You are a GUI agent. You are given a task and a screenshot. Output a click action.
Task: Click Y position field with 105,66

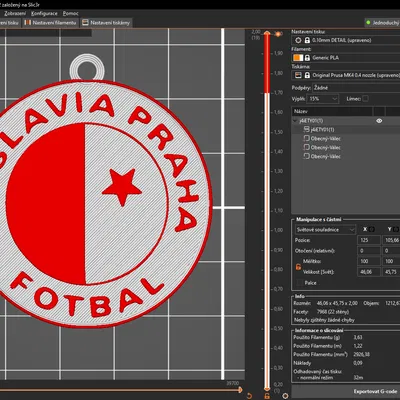pos(391,240)
